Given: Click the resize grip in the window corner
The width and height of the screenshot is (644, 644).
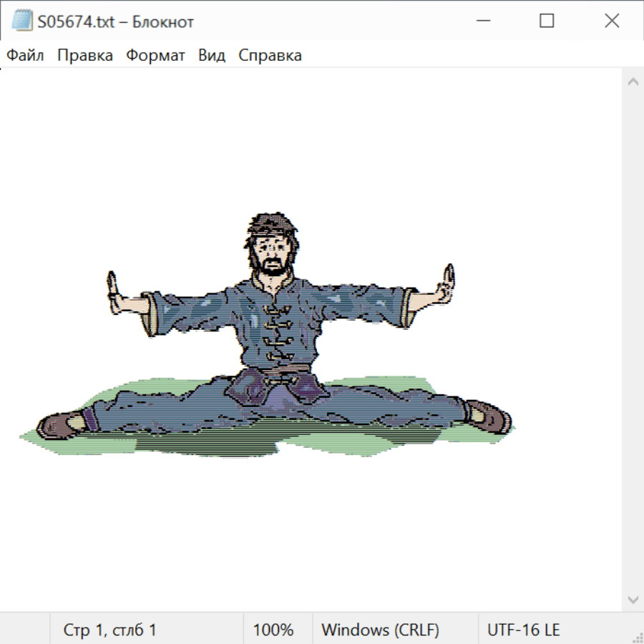Looking at the screenshot, I should [636, 636].
